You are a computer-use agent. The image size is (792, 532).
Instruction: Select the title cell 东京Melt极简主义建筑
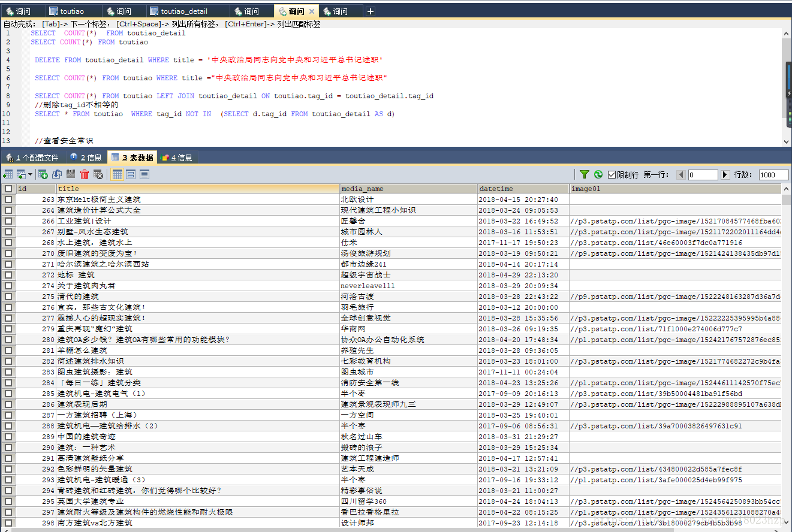(198, 199)
